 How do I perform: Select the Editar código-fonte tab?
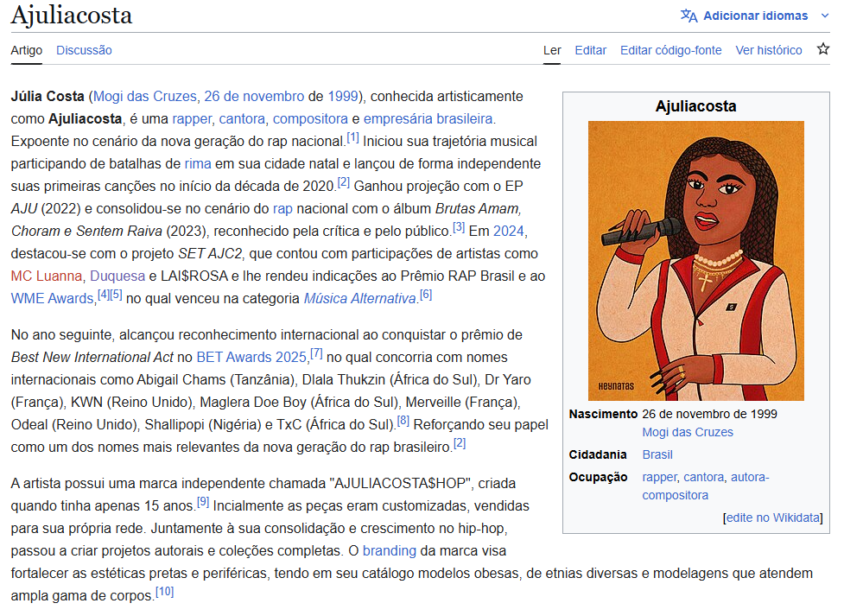(670, 50)
